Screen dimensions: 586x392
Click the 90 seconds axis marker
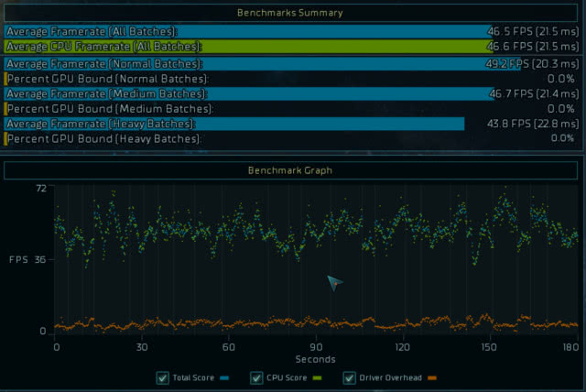pos(315,348)
